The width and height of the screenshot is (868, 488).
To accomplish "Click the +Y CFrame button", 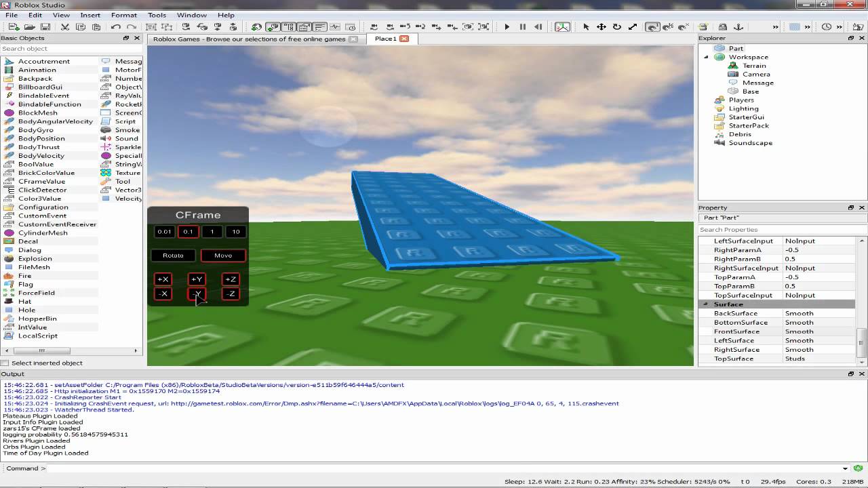I will [197, 279].
